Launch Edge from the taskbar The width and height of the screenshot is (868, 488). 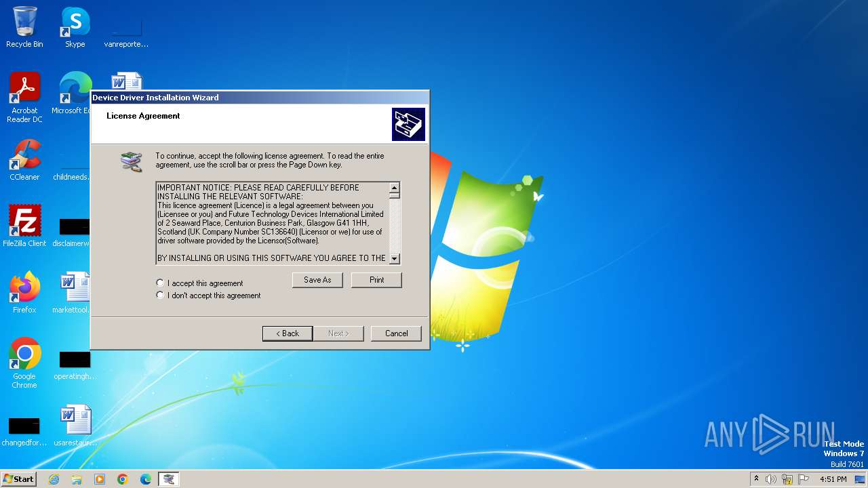point(146,479)
